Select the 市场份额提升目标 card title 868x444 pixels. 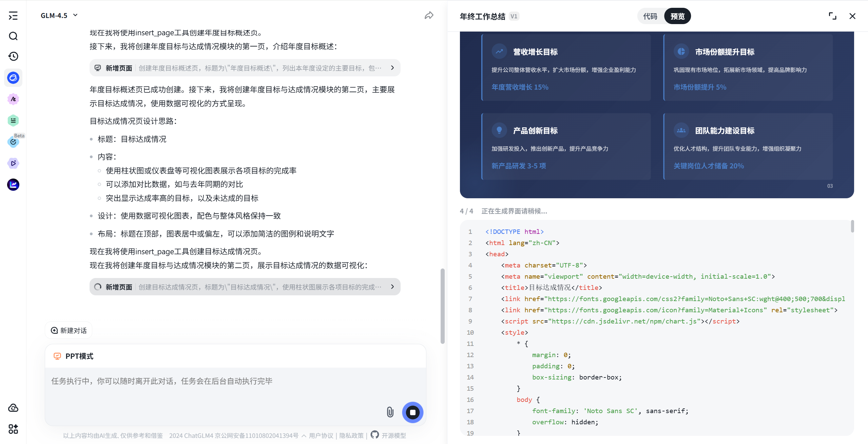click(725, 52)
